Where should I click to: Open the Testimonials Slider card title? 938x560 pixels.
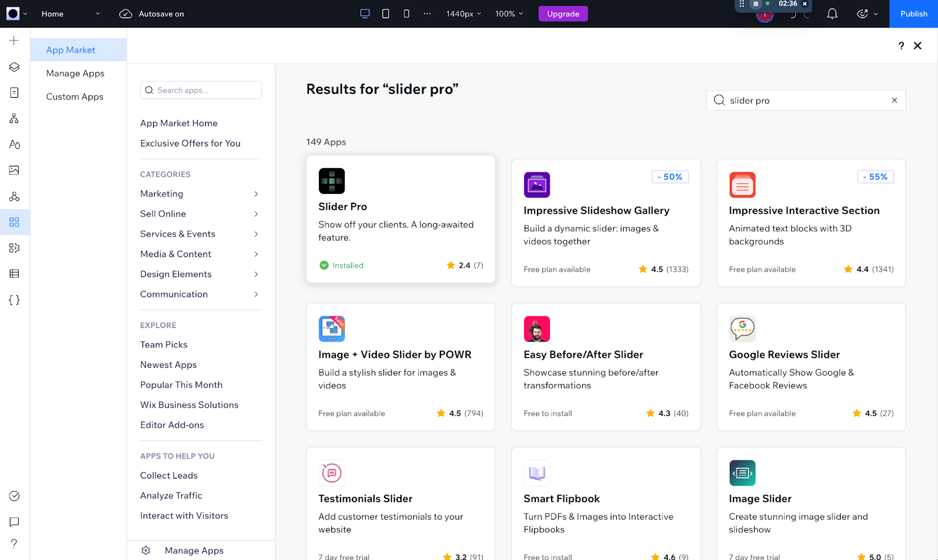point(365,498)
